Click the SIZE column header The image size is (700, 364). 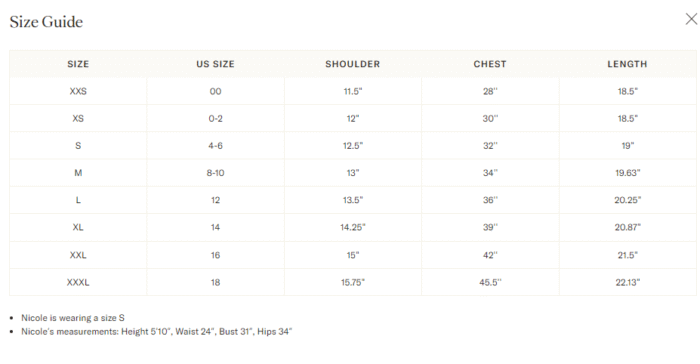(x=78, y=64)
